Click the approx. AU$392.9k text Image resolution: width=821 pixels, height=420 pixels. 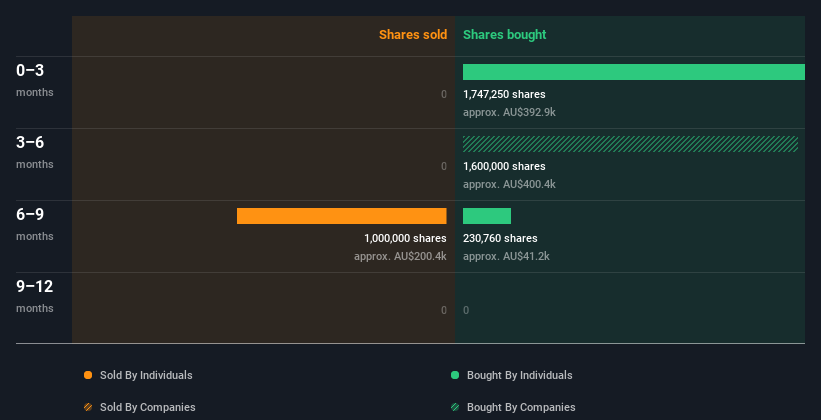[x=509, y=112]
